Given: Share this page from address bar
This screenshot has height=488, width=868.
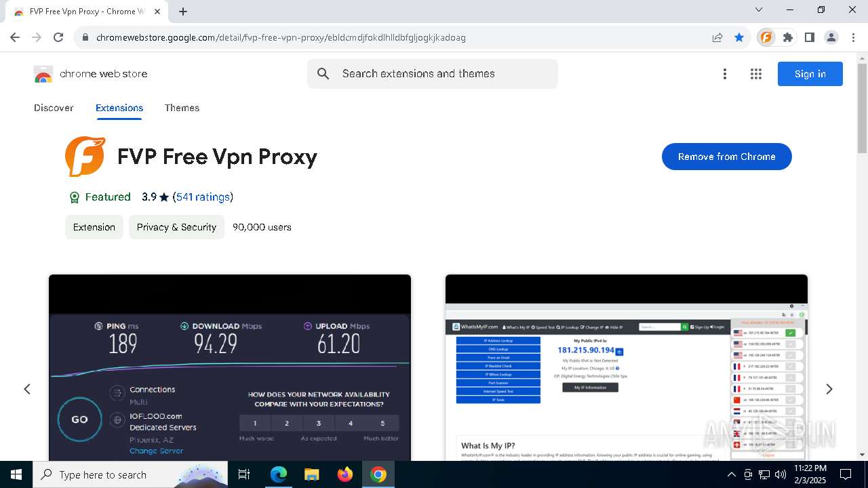Looking at the screenshot, I should pyautogui.click(x=717, y=37).
